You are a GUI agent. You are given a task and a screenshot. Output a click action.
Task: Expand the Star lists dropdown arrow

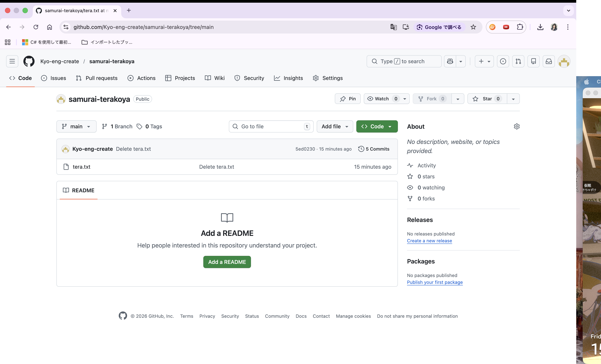513,99
